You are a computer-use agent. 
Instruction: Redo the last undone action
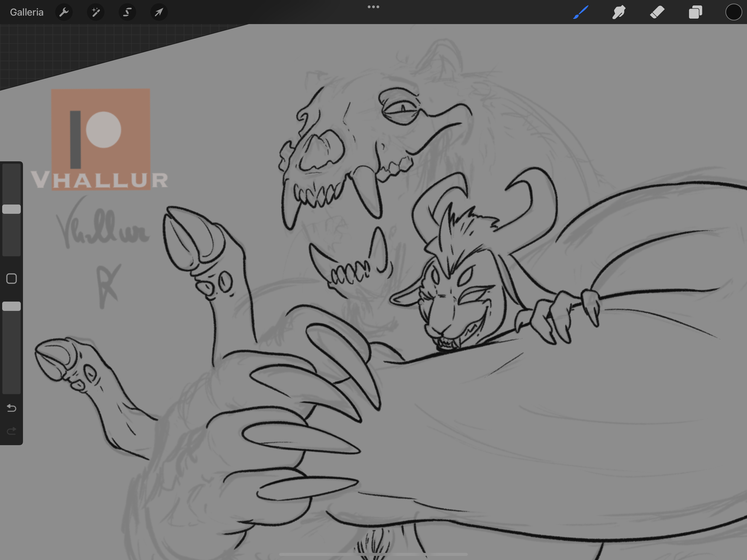point(11,431)
